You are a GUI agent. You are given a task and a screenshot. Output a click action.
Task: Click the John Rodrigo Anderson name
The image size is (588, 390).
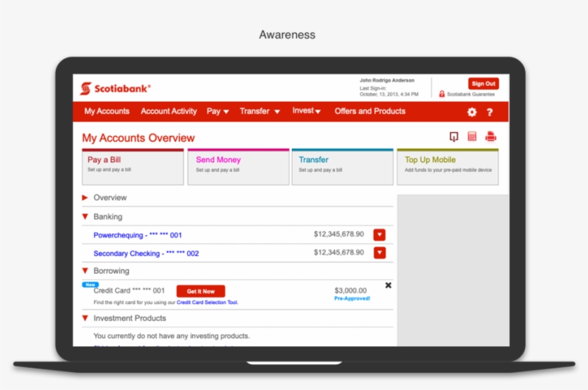387,80
